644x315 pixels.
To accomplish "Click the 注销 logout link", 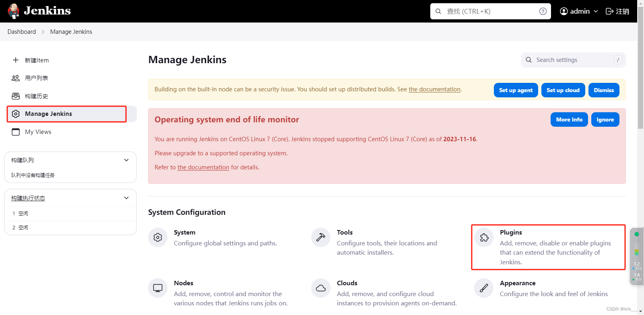I will (x=617, y=11).
